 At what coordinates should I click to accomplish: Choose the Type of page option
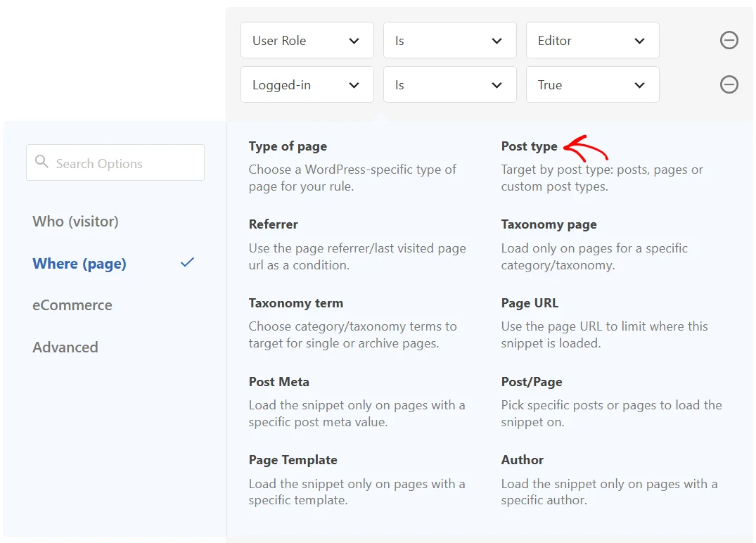point(288,146)
